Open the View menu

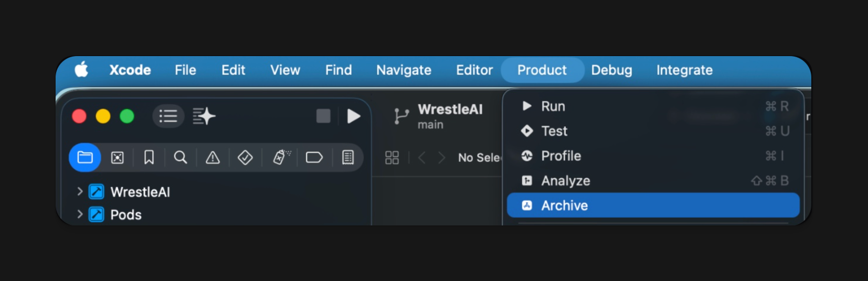point(285,70)
